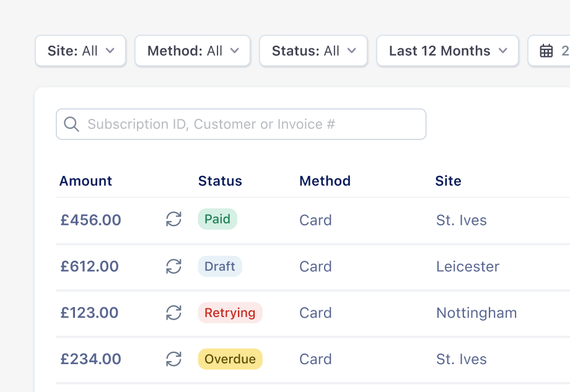
Task: Click the recurring icon on the £612.00 Draft row
Action: coord(173,266)
